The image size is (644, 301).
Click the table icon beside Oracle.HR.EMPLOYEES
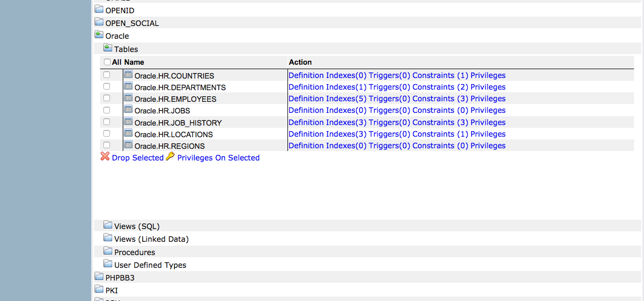[x=128, y=98]
